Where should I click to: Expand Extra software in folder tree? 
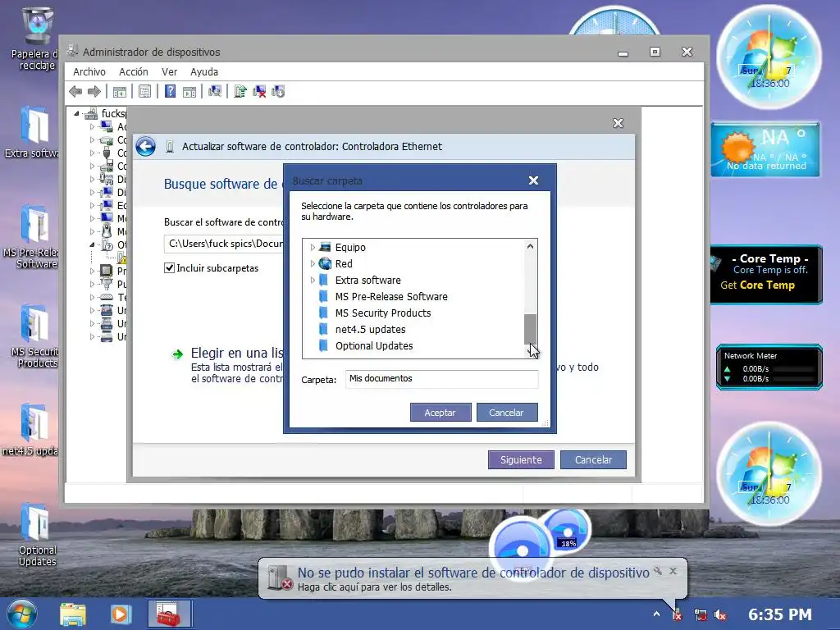pyautogui.click(x=313, y=281)
